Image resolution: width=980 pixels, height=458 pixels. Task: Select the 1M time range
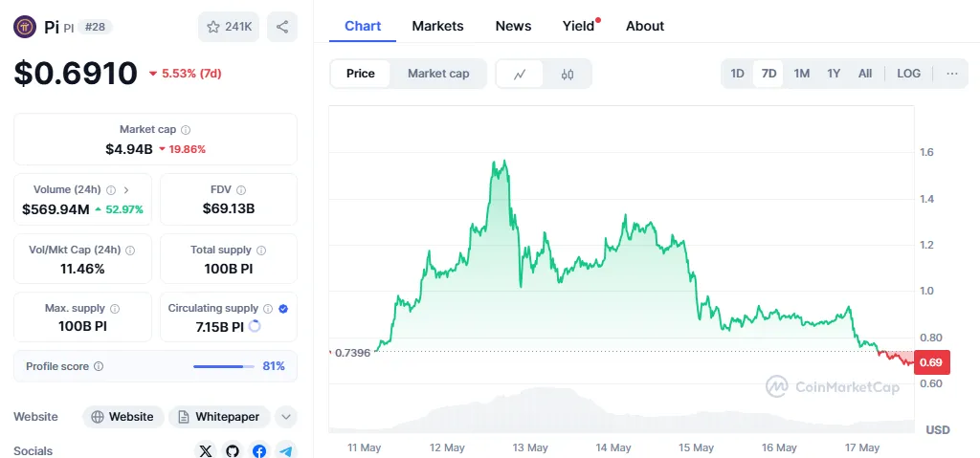(802, 74)
